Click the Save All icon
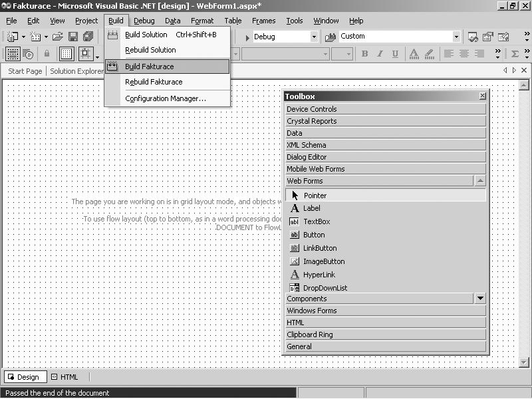This screenshot has width=532, height=399. 88,37
